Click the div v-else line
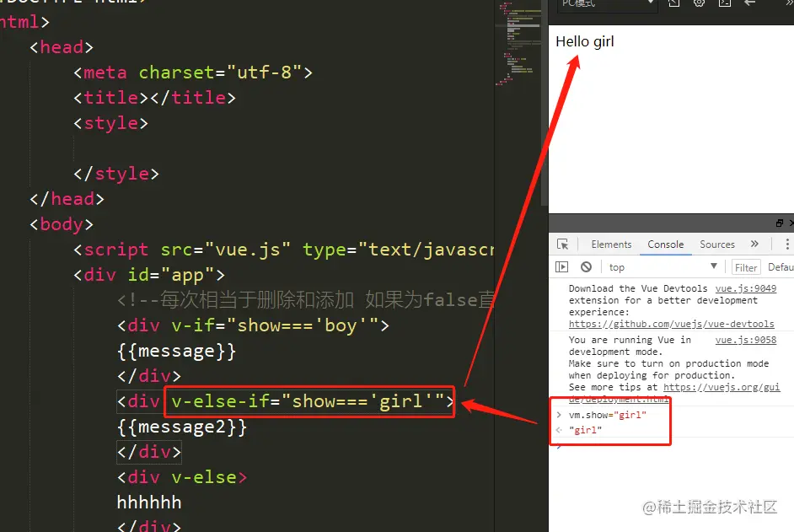 pyautogui.click(x=182, y=477)
